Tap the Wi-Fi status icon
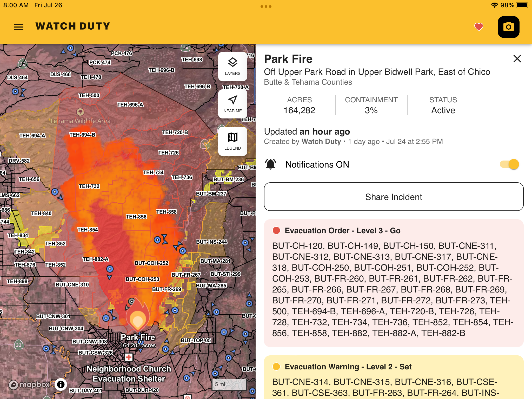The height and width of the screenshot is (399, 532). (494, 5)
